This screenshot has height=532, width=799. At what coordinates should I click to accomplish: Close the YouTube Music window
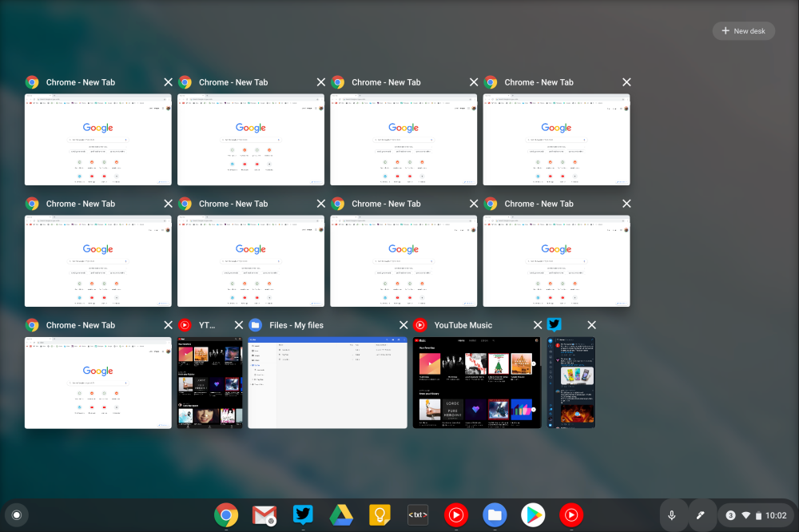point(538,325)
